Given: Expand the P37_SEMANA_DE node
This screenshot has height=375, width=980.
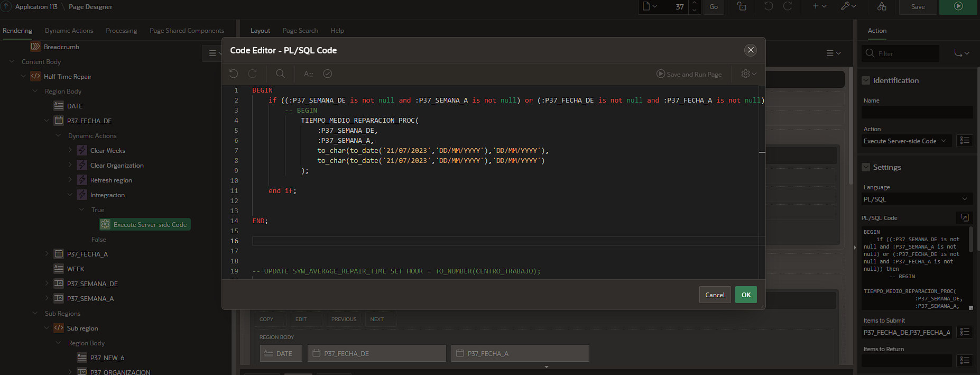Looking at the screenshot, I should [47, 283].
